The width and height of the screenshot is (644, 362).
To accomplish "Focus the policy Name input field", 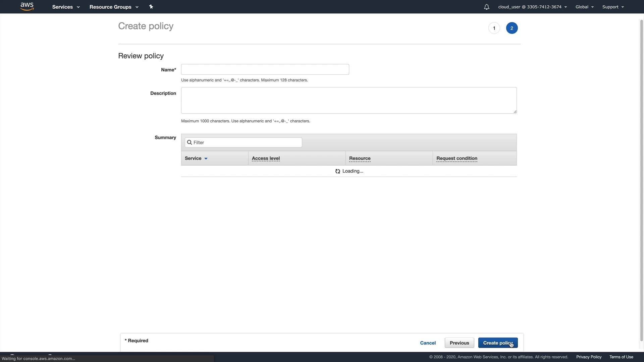I will (265, 69).
